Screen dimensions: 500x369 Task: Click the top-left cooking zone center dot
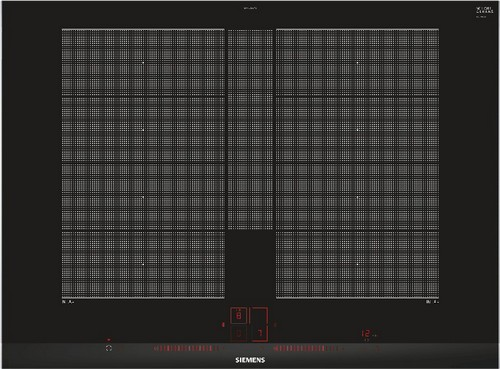tap(143, 63)
